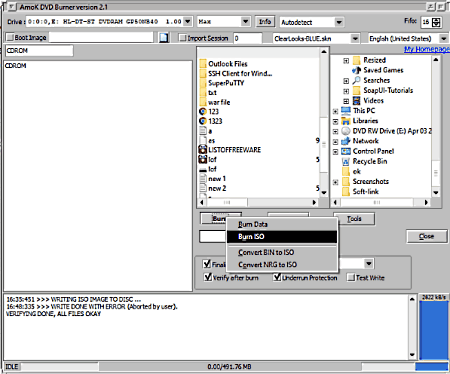This screenshot has height=374, width=450.
Task: Select the CDROM root in compilation tree
Action: (16, 66)
